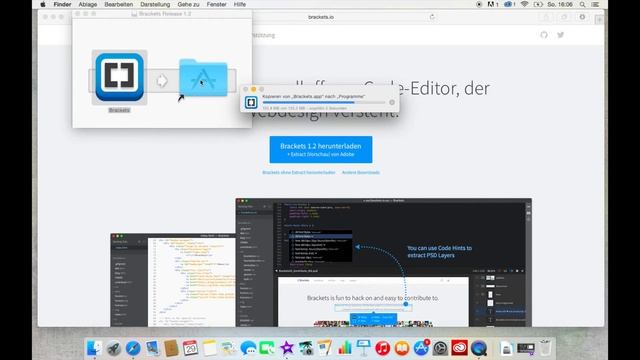Open App Store from the Dock
The height and width of the screenshot is (360, 640).
coord(421,348)
